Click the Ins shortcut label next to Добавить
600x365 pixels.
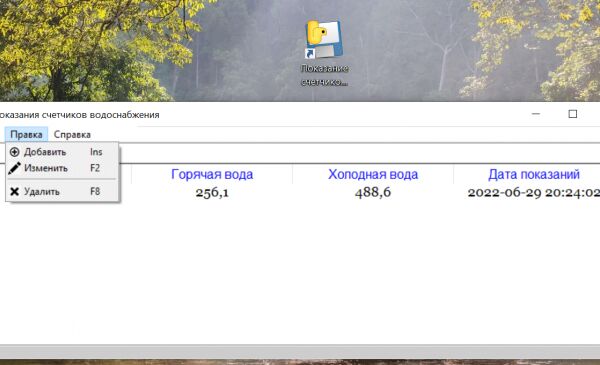(96, 152)
